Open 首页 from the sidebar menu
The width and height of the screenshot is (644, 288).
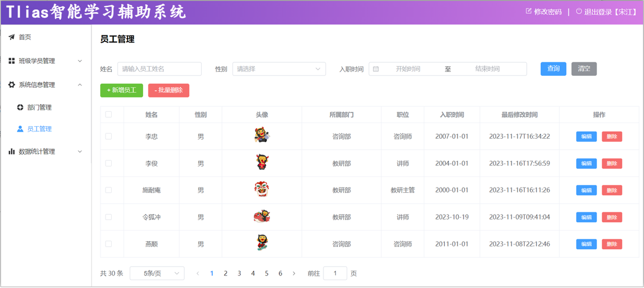coord(25,37)
